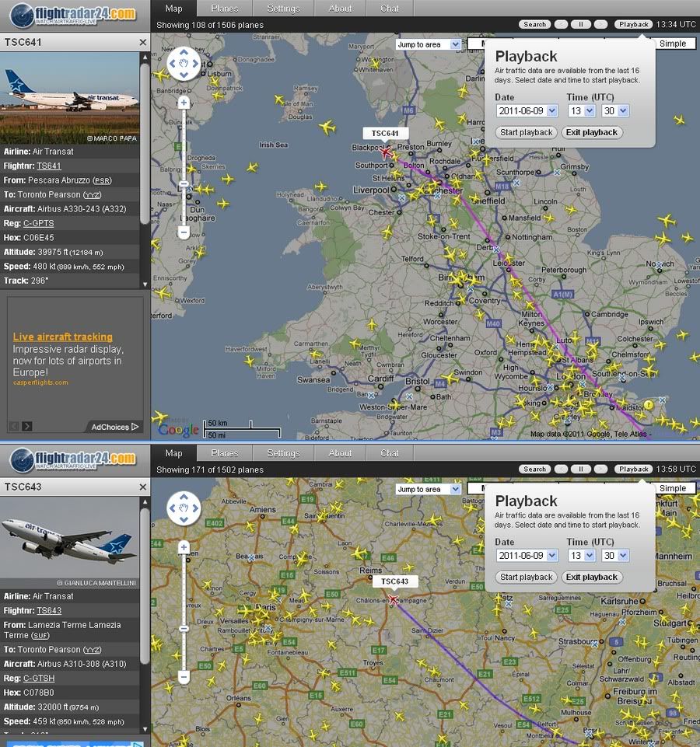Pan the France map left with the pan control
The image size is (700, 747).
click(x=173, y=508)
